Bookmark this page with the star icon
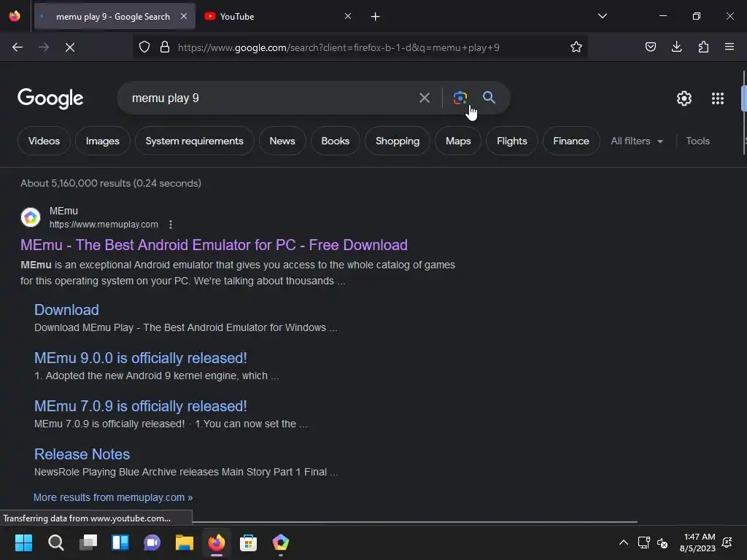The height and width of the screenshot is (560, 747). coord(576,47)
